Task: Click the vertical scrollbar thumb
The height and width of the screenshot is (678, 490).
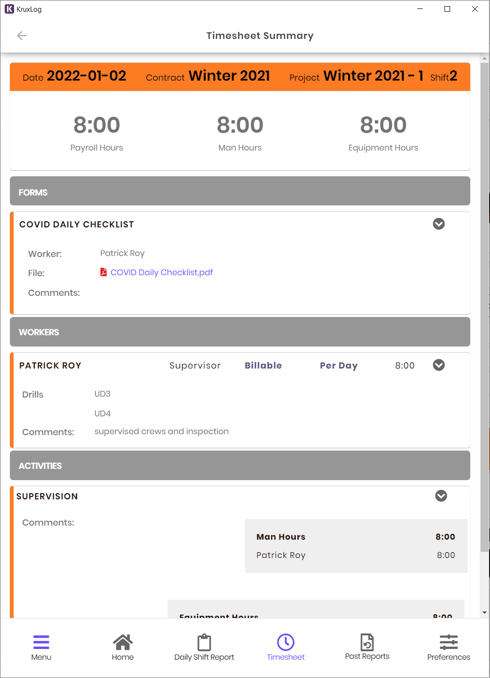Action: 484,307
